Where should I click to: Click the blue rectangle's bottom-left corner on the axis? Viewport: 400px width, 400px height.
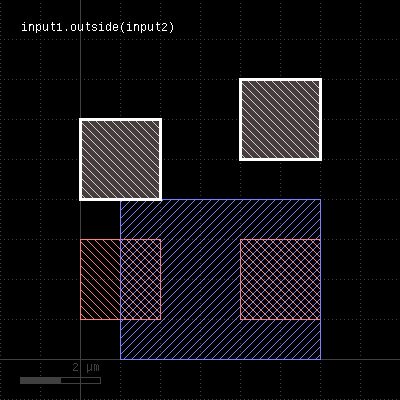(120, 359)
